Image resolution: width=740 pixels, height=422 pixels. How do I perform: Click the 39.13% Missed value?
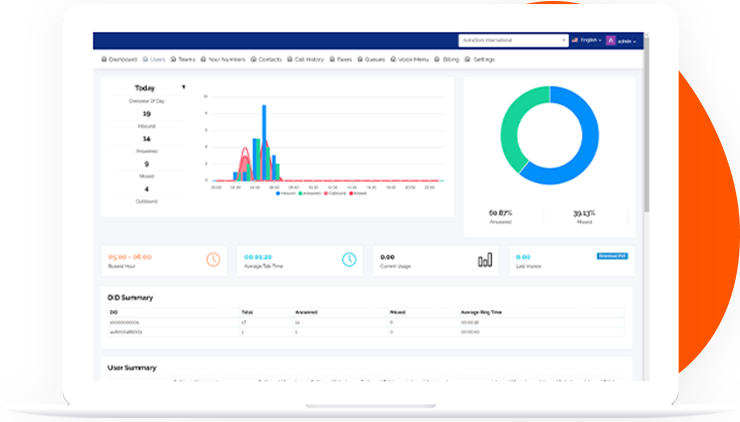point(584,213)
